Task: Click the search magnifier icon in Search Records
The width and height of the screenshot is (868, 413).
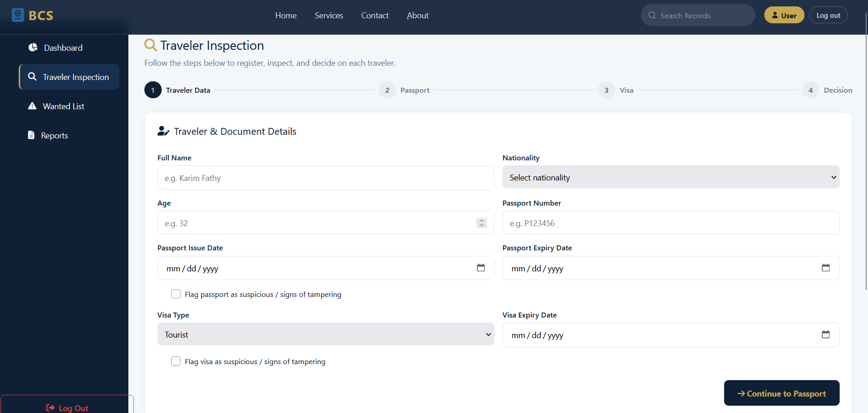Action: [652, 16]
